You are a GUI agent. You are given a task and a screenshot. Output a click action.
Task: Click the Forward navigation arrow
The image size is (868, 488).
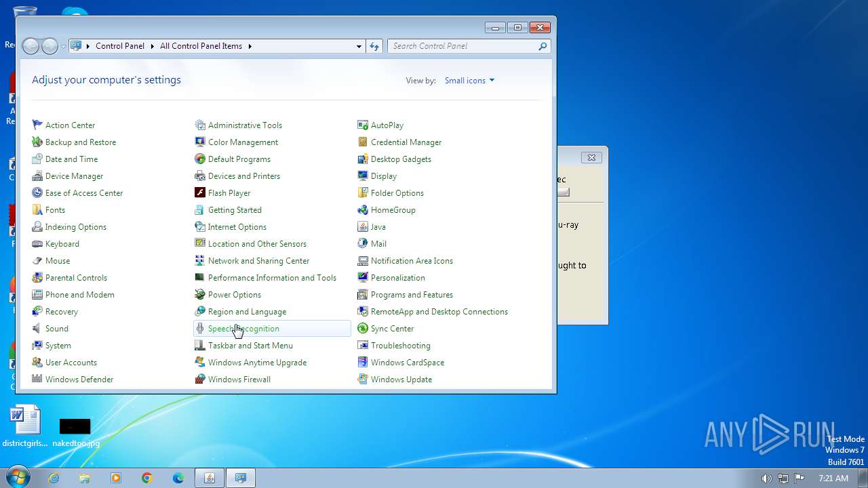[x=50, y=46]
